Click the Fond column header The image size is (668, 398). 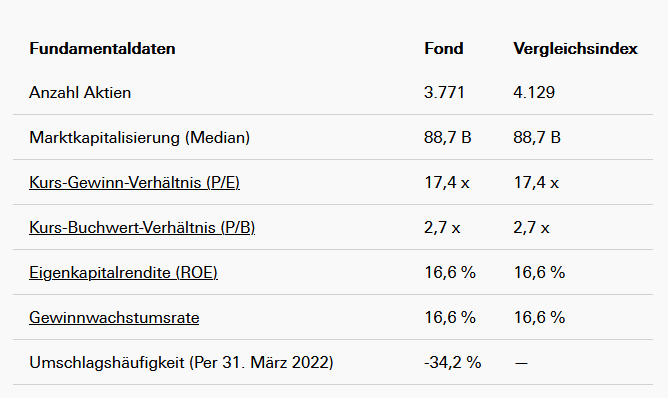[x=443, y=49]
